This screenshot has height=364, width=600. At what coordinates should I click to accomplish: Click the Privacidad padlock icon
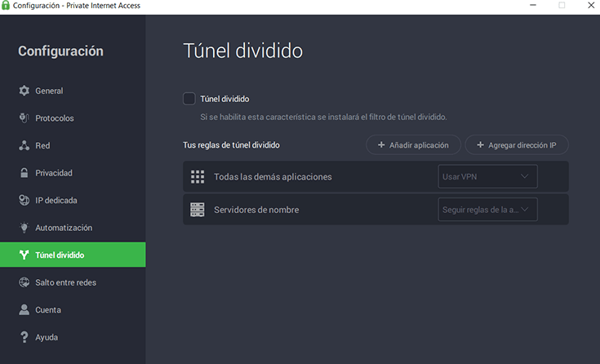24,173
